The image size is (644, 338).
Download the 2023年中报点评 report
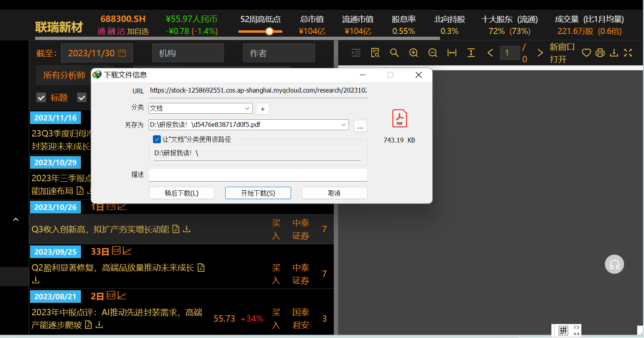click(99, 325)
